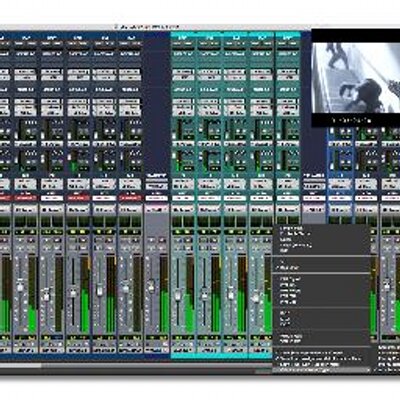
Task: Open red automation mode selector beside the gray strip
Action: tap(129, 198)
